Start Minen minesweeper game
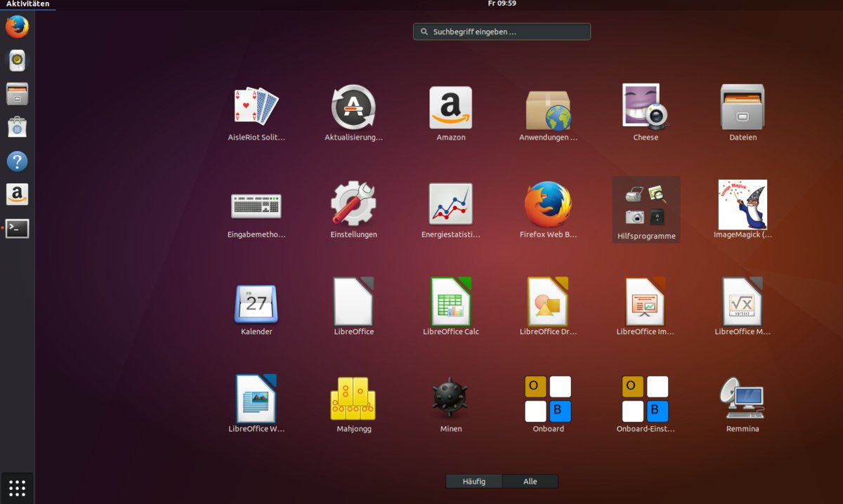Image resolution: width=843 pixels, height=504 pixels. click(451, 404)
